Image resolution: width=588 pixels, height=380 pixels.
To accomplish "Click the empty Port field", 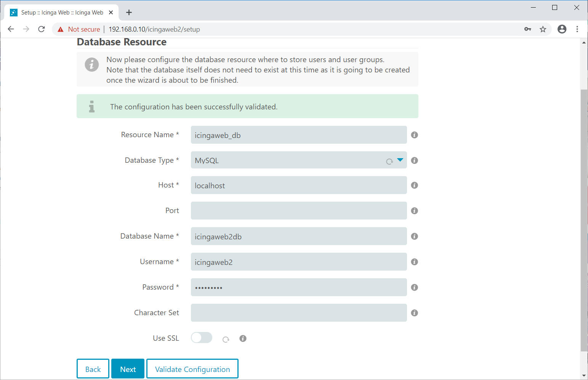I will (x=299, y=211).
